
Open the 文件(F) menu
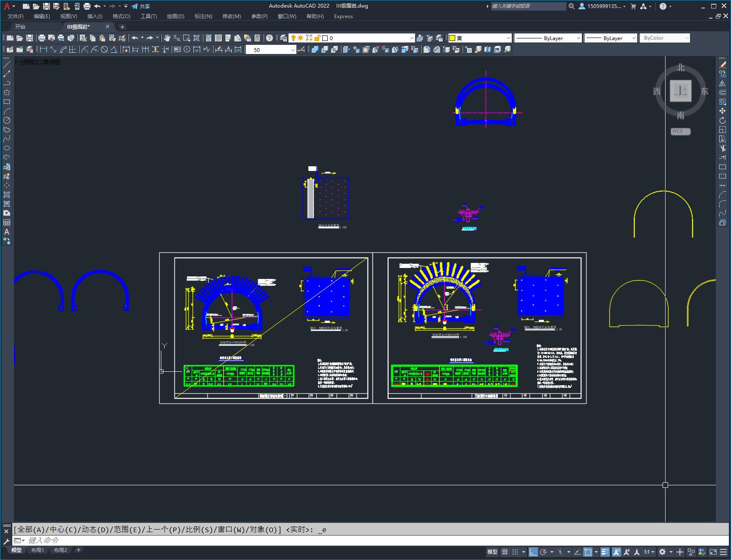pos(16,16)
